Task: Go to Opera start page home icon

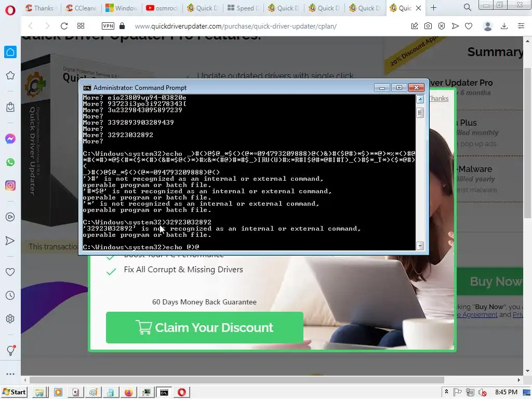Action: click(x=10, y=52)
